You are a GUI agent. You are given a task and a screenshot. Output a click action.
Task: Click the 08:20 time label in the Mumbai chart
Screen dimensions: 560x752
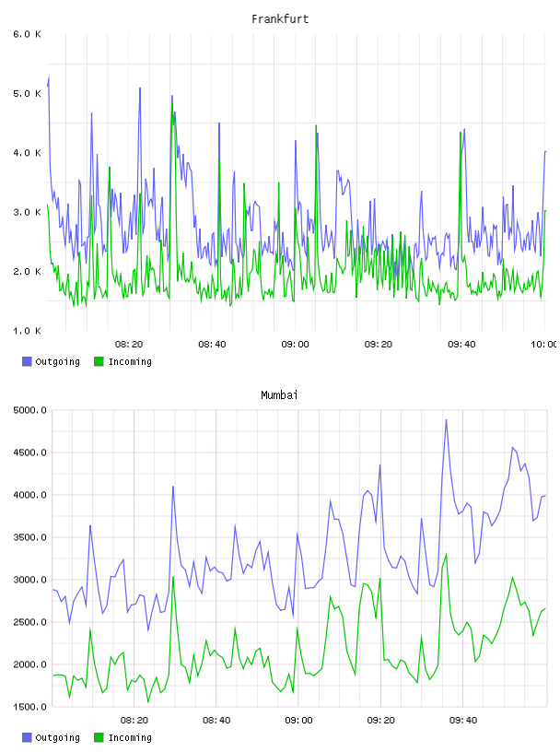pos(134,721)
